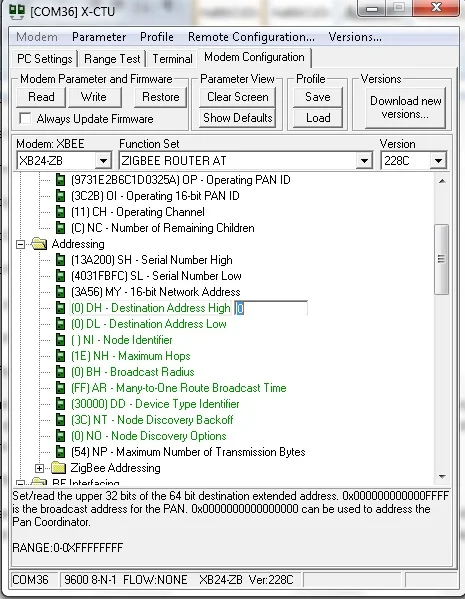This screenshot has width=465, height=599.
Task: Click the icon beside NI Node Identifier
Action: tap(60, 340)
